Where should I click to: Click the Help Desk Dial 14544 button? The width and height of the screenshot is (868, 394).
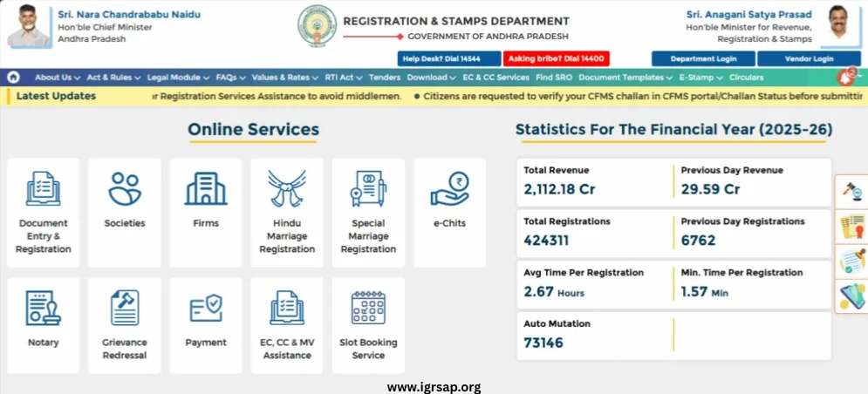(448, 58)
